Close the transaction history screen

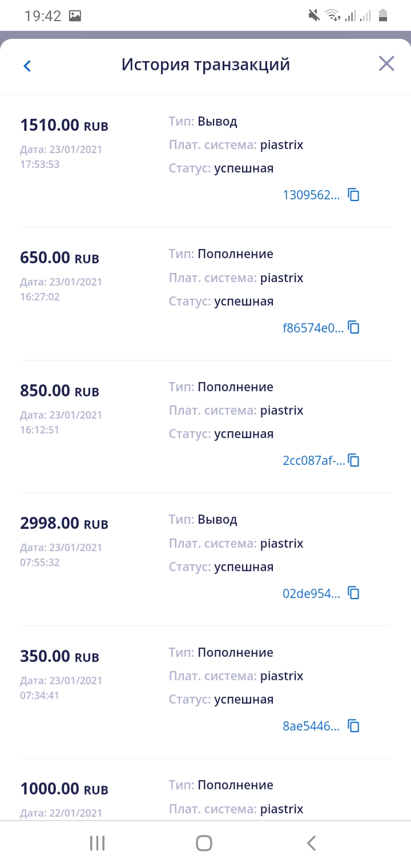click(386, 64)
